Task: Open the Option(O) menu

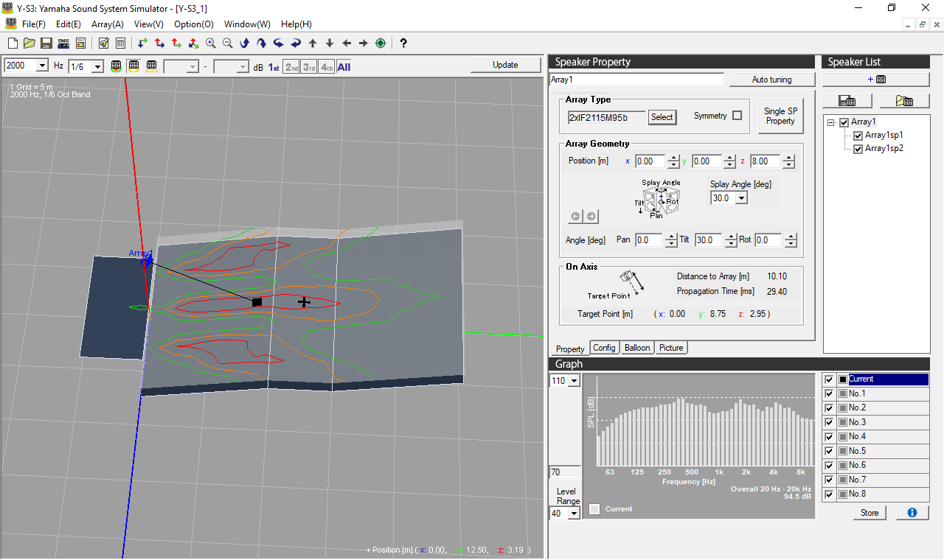Action: click(x=194, y=24)
